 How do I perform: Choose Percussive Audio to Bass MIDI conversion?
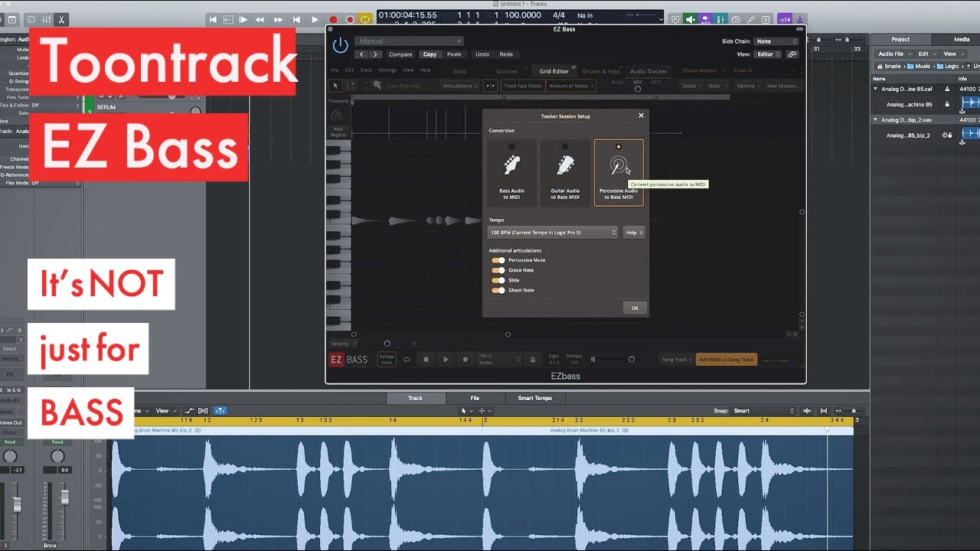[x=619, y=172]
